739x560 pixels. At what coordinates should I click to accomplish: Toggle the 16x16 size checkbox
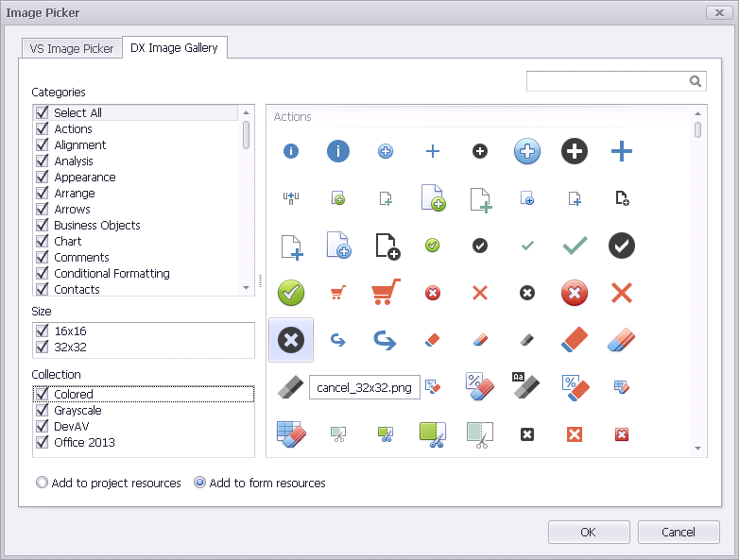[42, 331]
